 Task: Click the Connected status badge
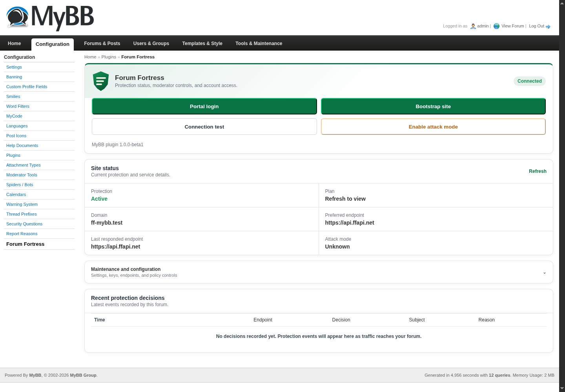530,81
